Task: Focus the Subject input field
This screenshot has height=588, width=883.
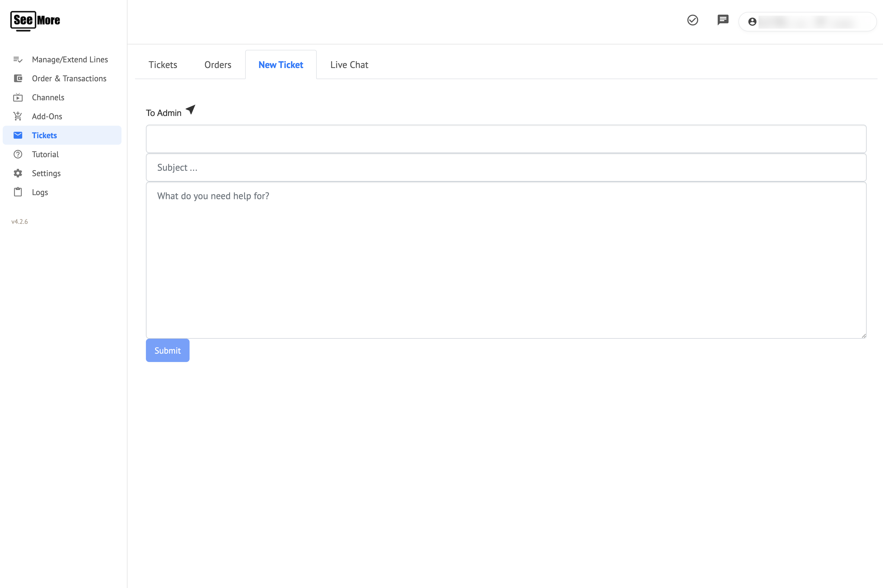Action: tap(506, 168)
